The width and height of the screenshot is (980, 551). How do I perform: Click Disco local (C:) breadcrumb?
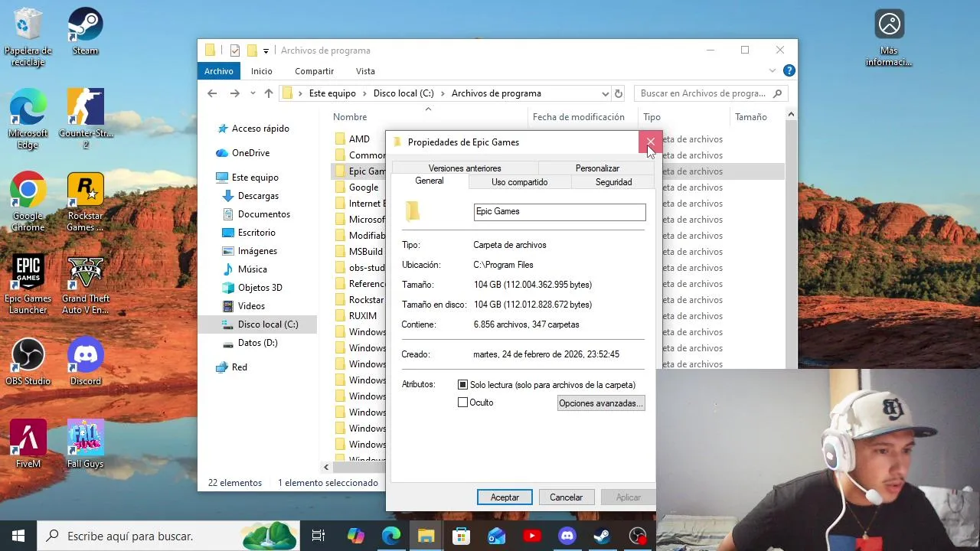(403, 93)
